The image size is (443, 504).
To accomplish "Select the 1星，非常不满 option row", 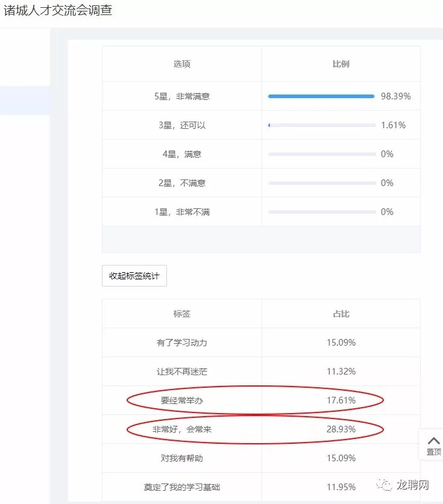I will (x=261, y=212).
